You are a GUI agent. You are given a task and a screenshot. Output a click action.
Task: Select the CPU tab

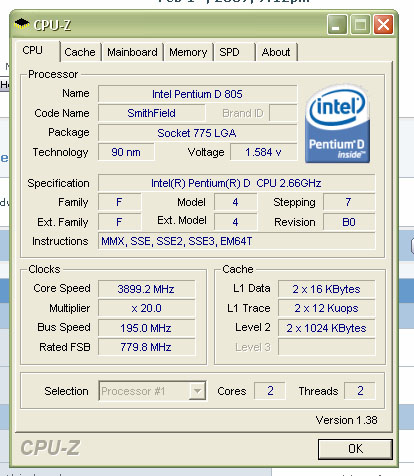pos(37,51)
